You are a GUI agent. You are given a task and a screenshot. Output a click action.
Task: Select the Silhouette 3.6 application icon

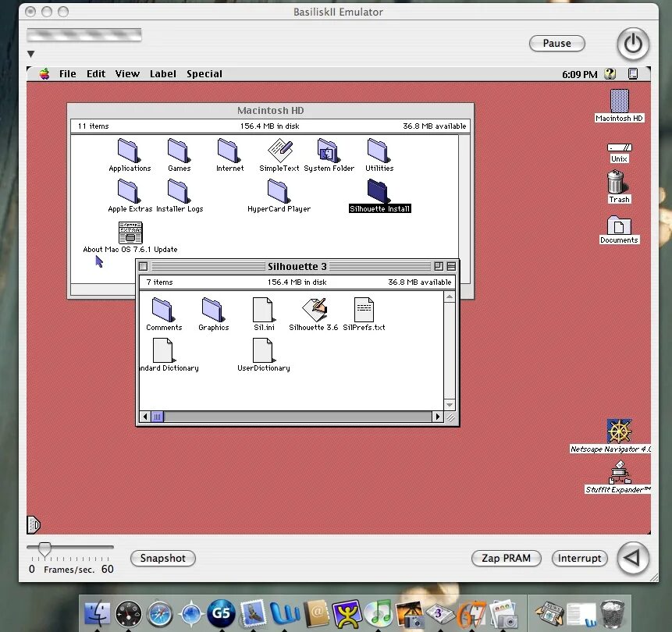314,309
